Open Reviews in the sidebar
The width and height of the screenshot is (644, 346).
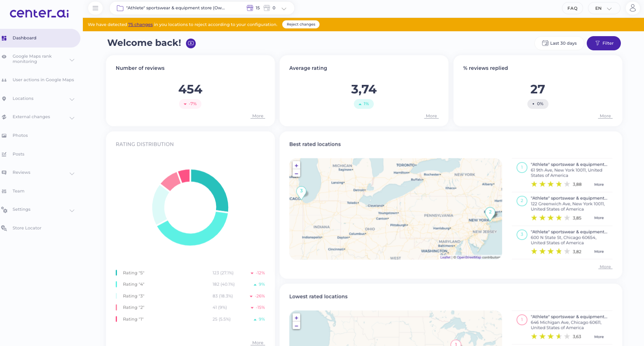click(x=21, y=173)
